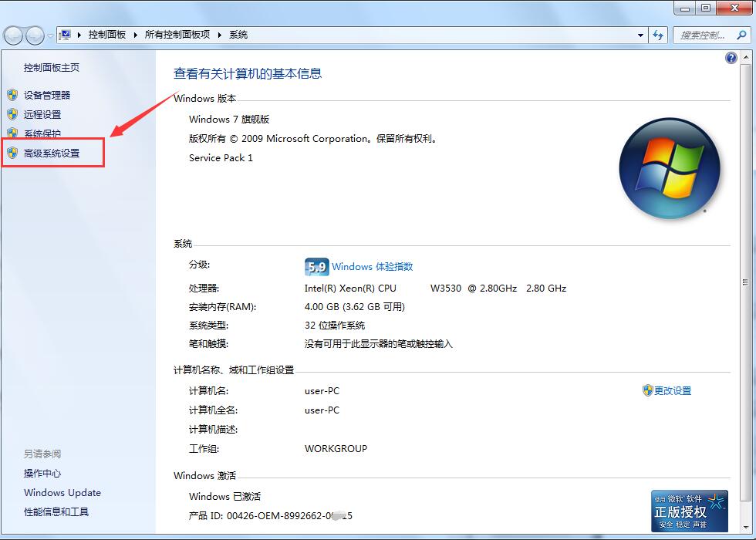Open help via the question mark icon

[x=731, y=58]
